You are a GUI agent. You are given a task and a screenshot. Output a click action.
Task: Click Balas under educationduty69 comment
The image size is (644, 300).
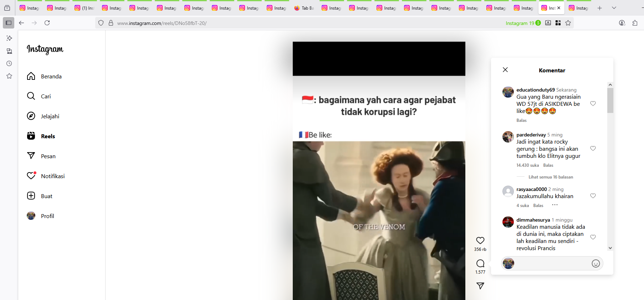coord(521,120)
